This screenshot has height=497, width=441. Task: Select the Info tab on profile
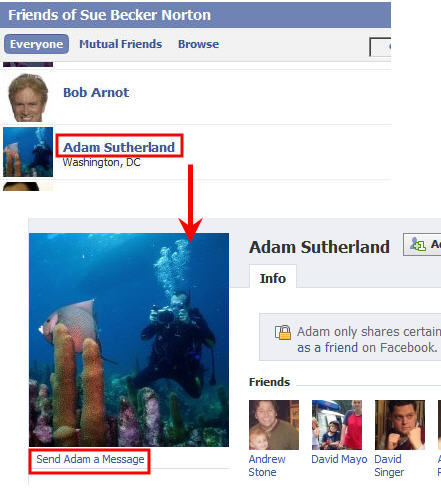coord(273,278)
